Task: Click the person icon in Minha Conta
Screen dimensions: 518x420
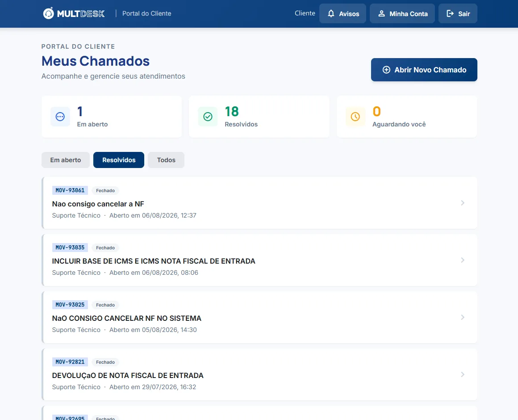Action: coord(381,13)
